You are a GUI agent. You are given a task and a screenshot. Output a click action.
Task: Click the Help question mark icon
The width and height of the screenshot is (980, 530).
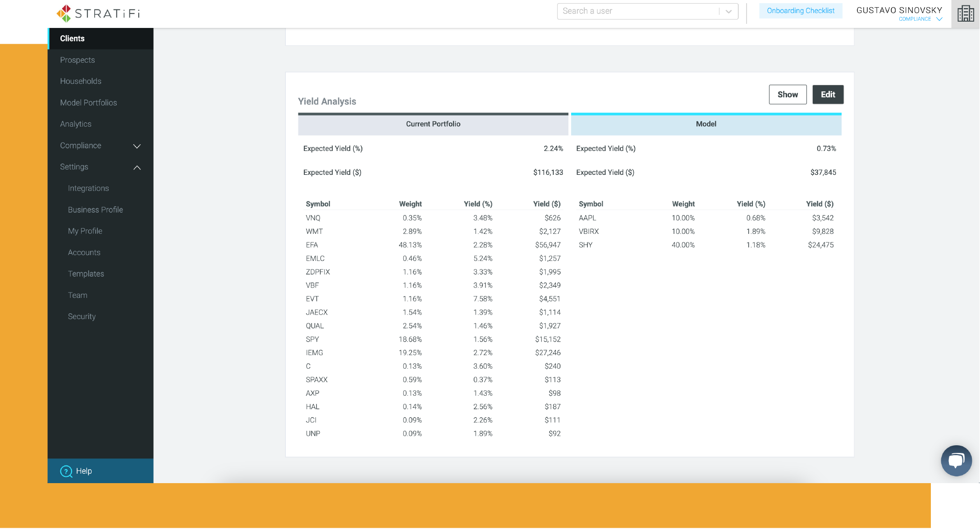click(66, 471)
